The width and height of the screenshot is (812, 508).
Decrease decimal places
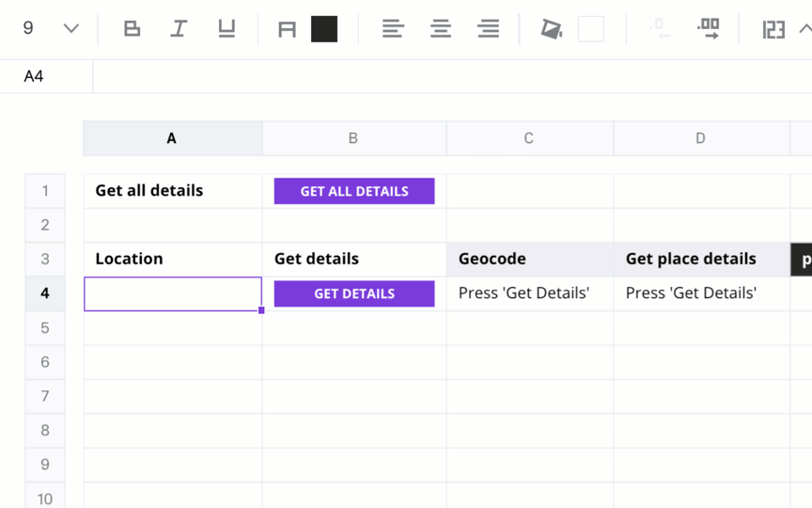pyautogui.click(x=661, y=28)
